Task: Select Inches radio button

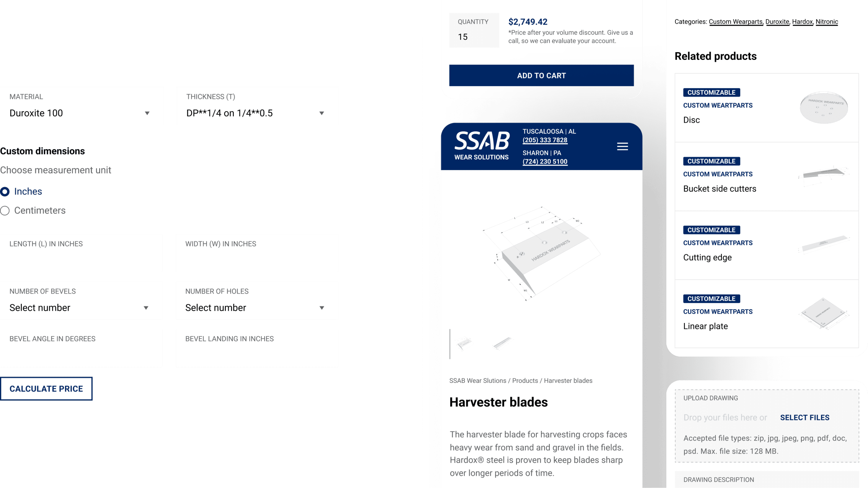Action: 5,191
